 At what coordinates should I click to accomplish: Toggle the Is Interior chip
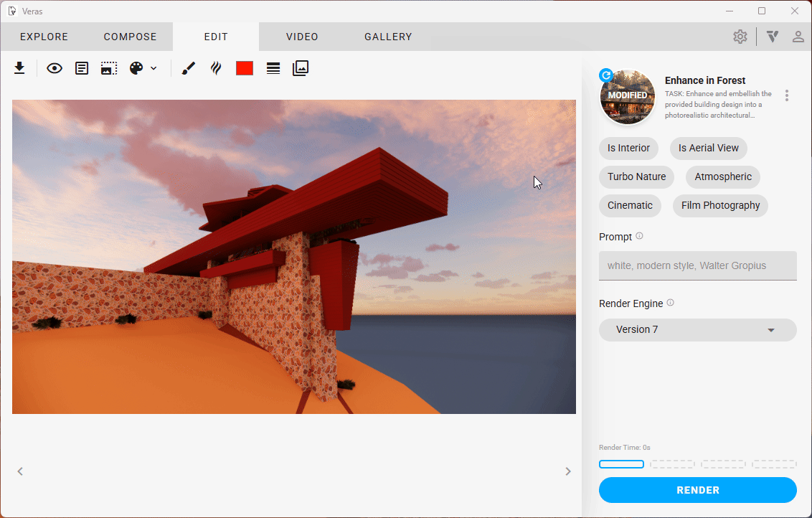pyautogui.click(x=628, y=148)
